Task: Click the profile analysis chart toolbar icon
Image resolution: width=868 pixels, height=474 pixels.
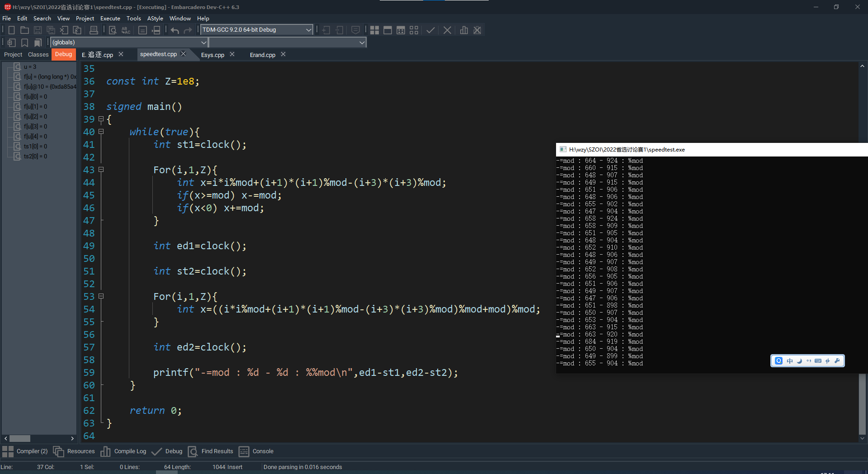Action: [464, 30]
